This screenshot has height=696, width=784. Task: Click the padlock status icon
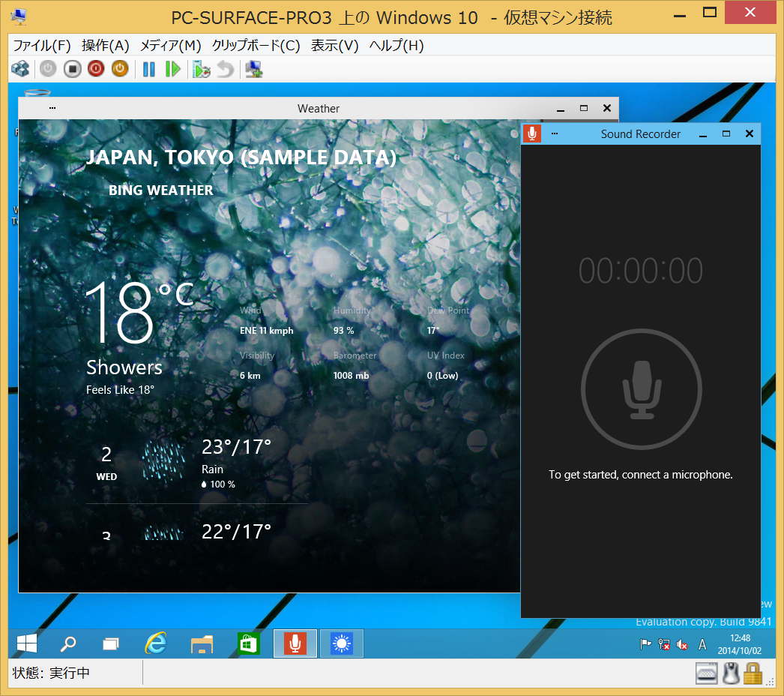[753, 673]
